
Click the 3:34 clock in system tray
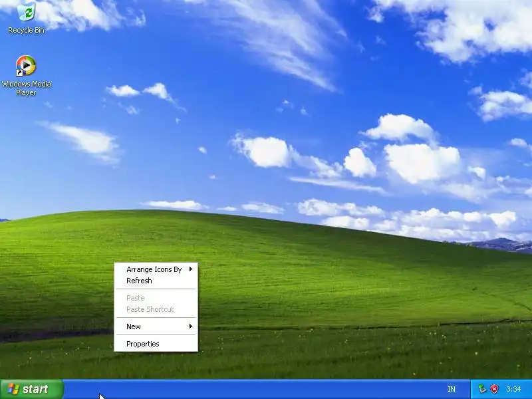point(513,389)
